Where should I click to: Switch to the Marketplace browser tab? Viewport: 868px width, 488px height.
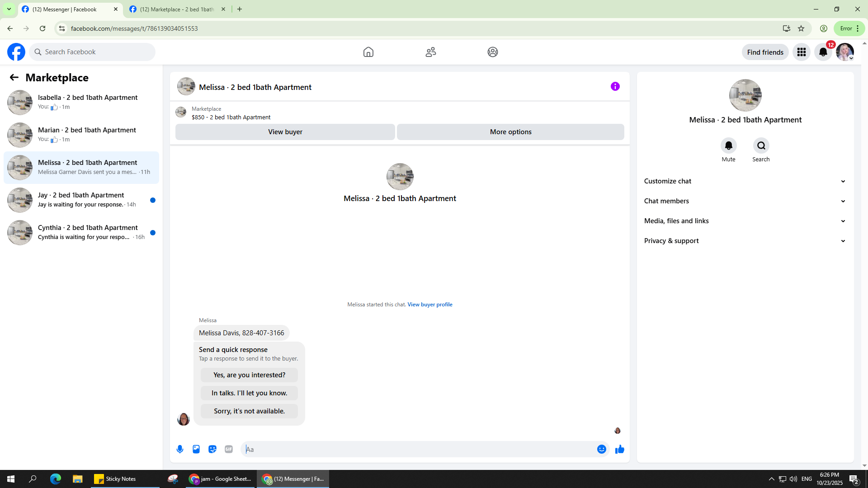click(x=176, y=9)
